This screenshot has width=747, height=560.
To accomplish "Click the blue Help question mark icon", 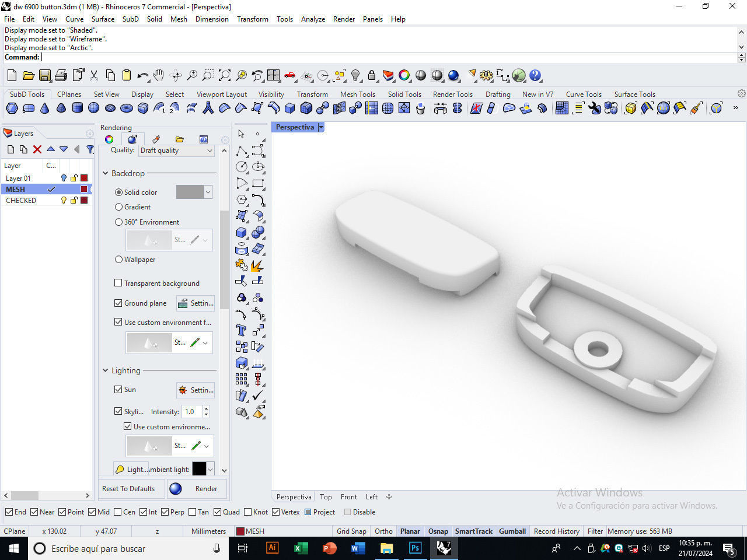I will [535, 75].
